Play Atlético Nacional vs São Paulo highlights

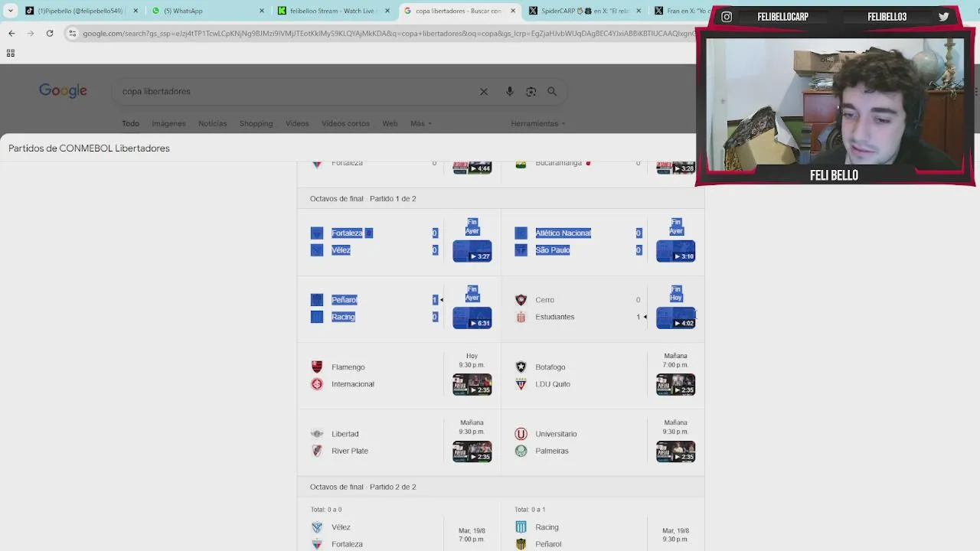[675, 251]
